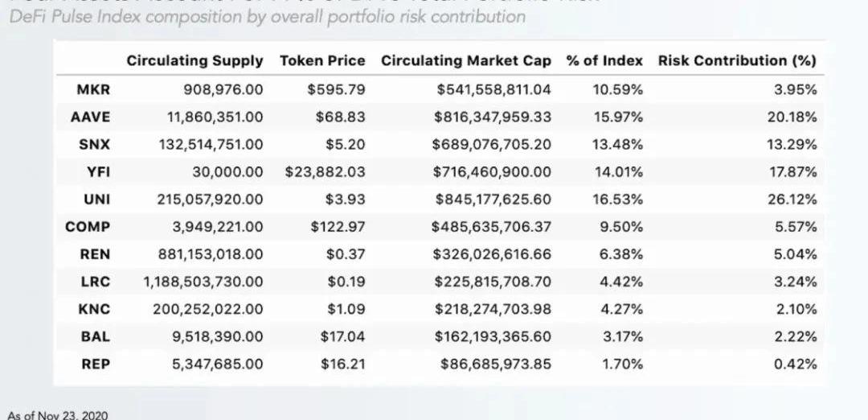This screenshot has width=868, height=420.
Task: Click the % of Index column header
Action: 604,60
